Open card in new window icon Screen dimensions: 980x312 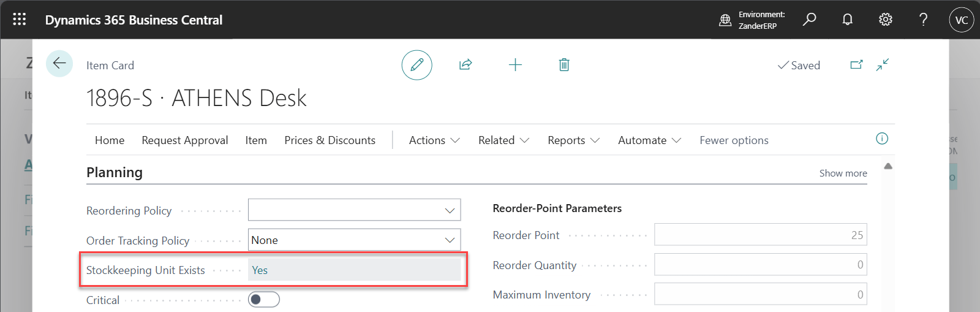click(857, 64)
